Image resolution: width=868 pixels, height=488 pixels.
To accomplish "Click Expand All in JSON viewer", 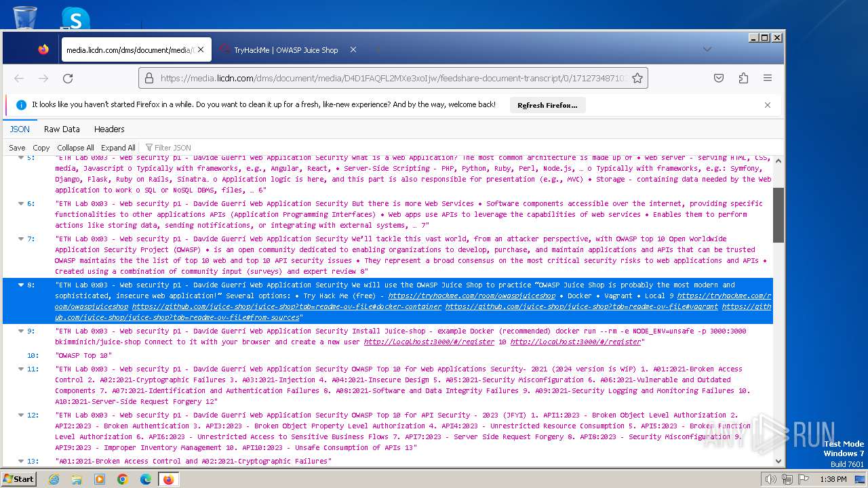I will (118, 148).
